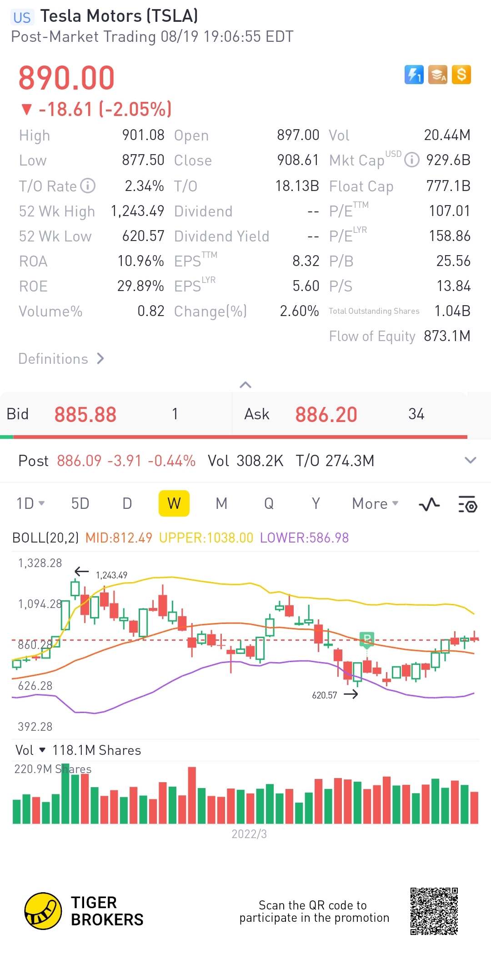Tap the 890.00 last price
Viewport: 491px width, 980px height.
(x=66, y=77)
